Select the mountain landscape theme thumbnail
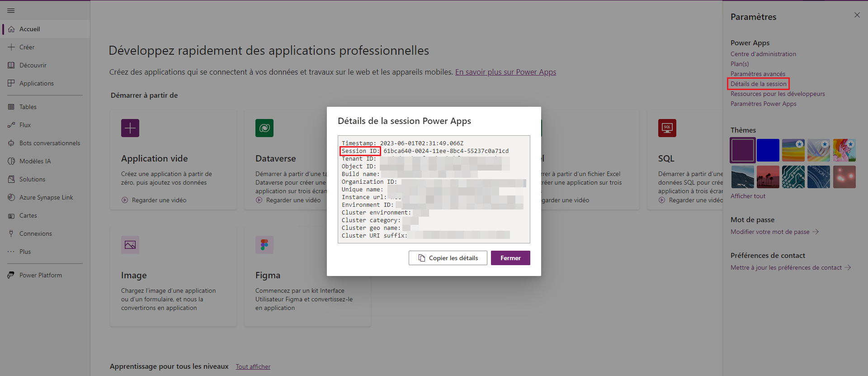The image size is (868, 376). [742, 176]
